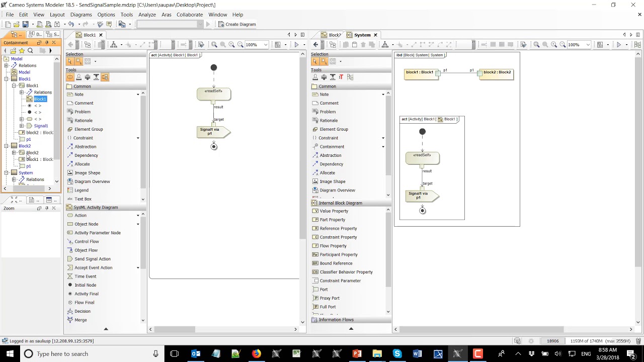Open a project with the folder icon

coord(17,24)
